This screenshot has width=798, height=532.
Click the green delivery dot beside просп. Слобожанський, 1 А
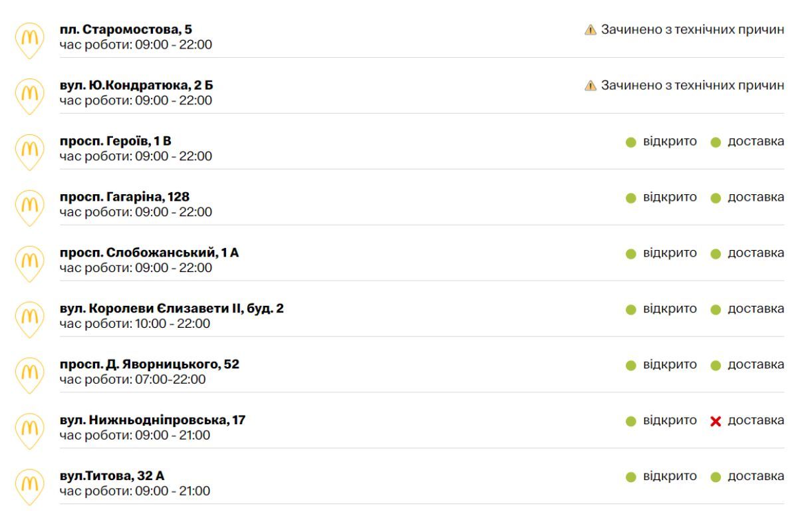point(717,253)
